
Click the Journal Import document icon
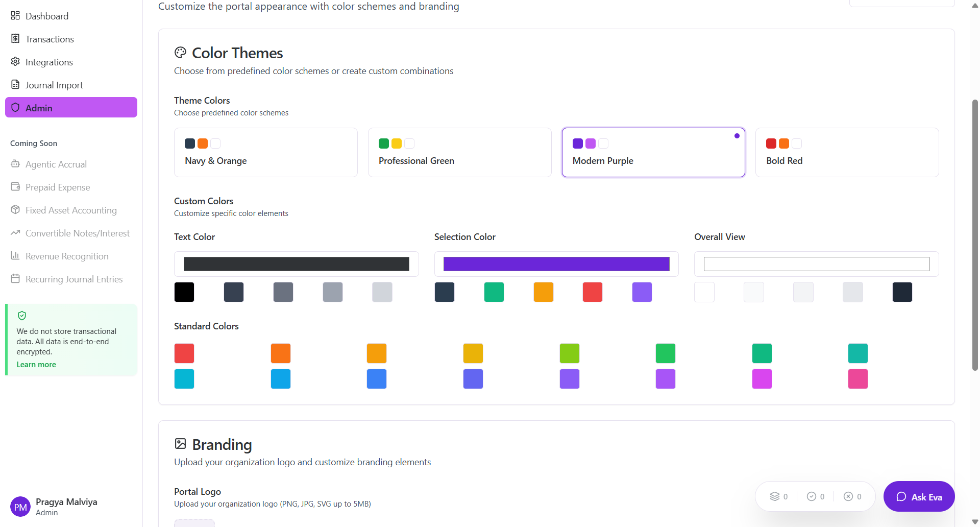coord(15,85)
